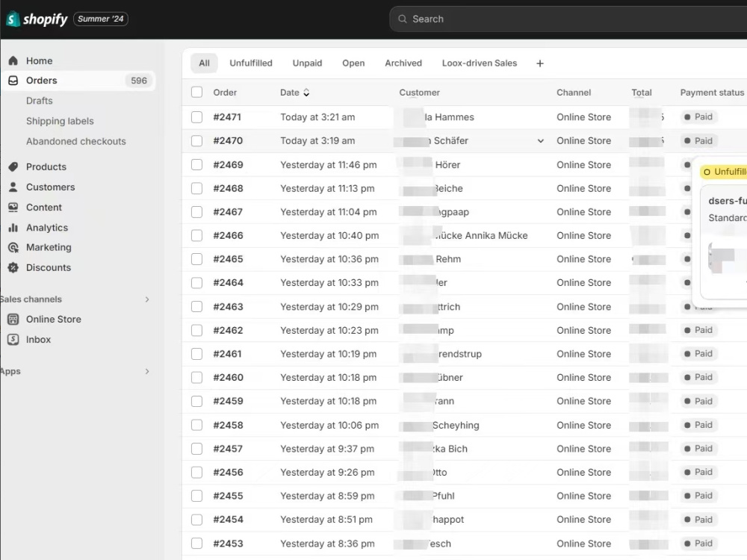Click Paid badge for order #2455
The width and height of the screenshot is (747, 560).
pos(699,496)
